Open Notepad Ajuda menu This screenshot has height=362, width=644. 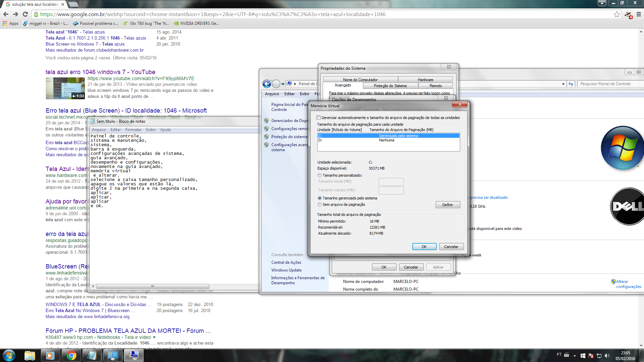pyautogui.click(x=165, y=130)
